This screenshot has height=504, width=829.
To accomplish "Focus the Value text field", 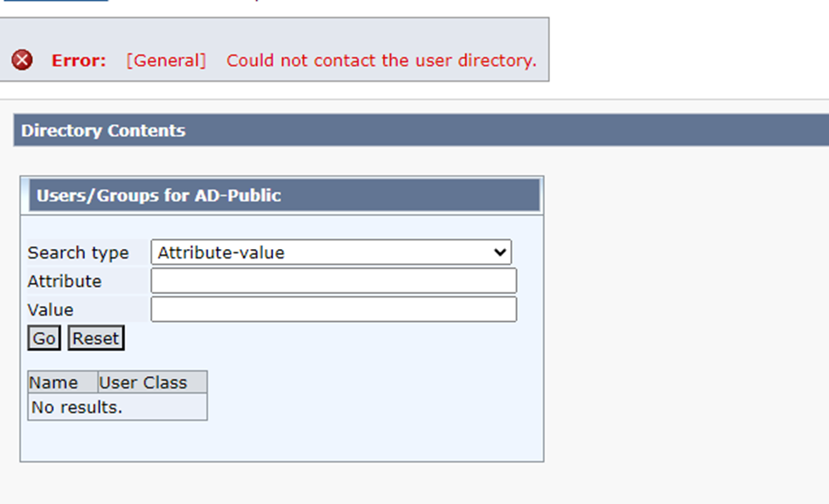I will coord(333,309).
